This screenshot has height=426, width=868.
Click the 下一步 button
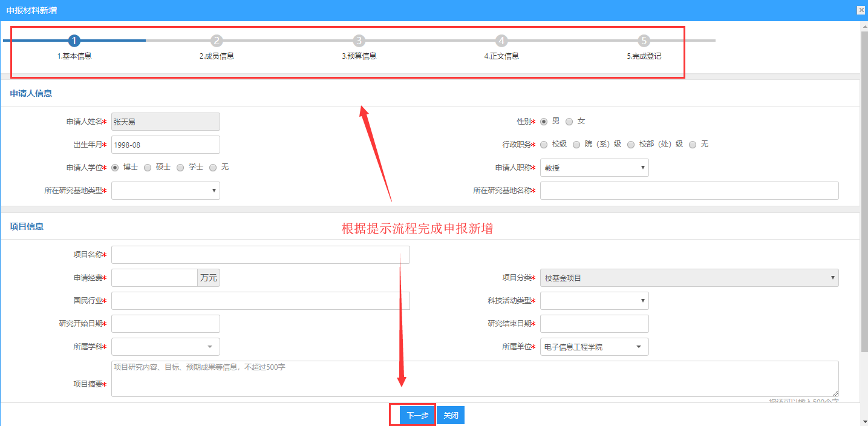(417, 416)
